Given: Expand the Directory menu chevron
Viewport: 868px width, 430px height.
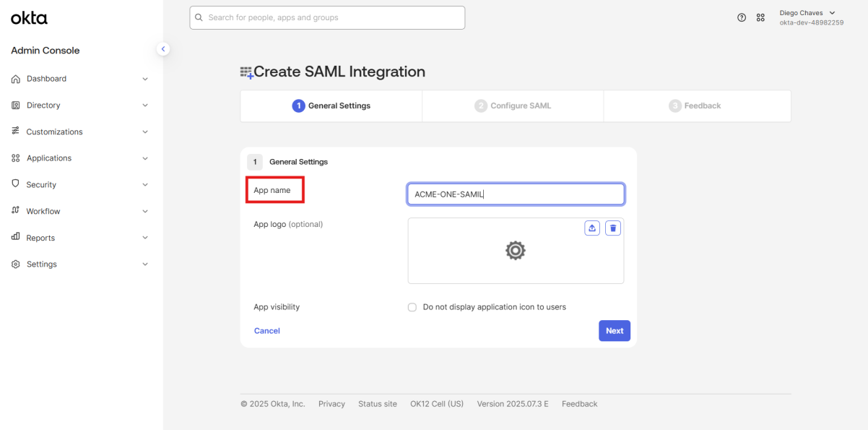Looking at the screenshot, I should click(145, 106).
